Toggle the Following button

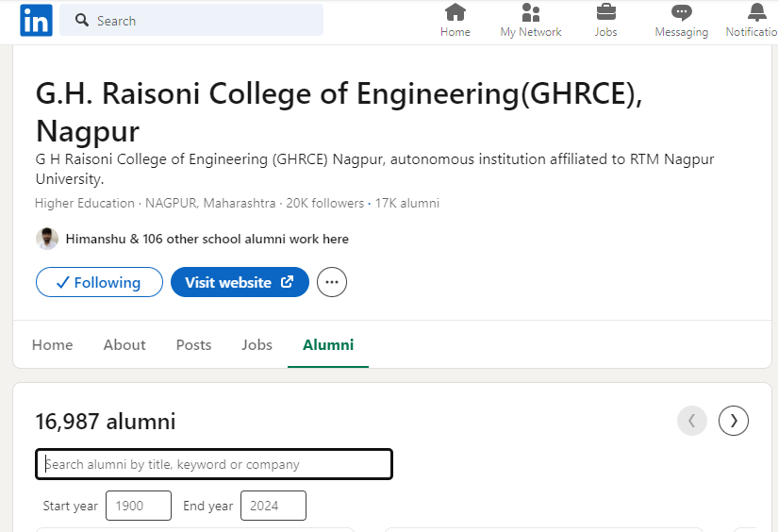coord(97,282)
